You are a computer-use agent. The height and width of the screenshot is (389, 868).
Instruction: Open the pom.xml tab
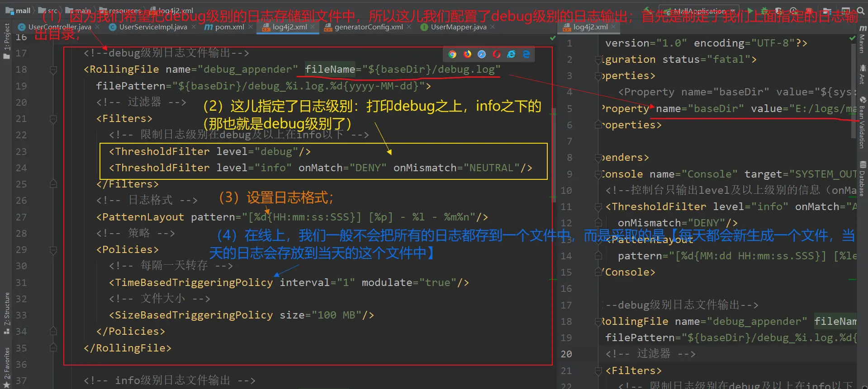pyautogui.click(x=229, y=27)
